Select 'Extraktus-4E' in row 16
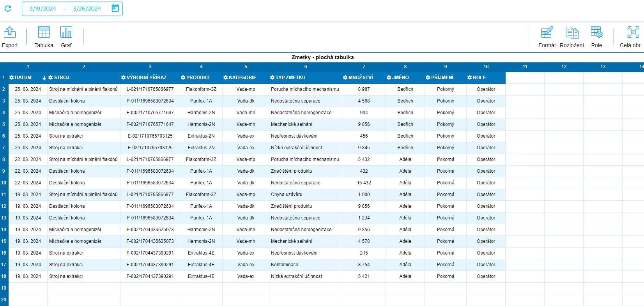The image size is (644, 306). [x=201, y=253]
